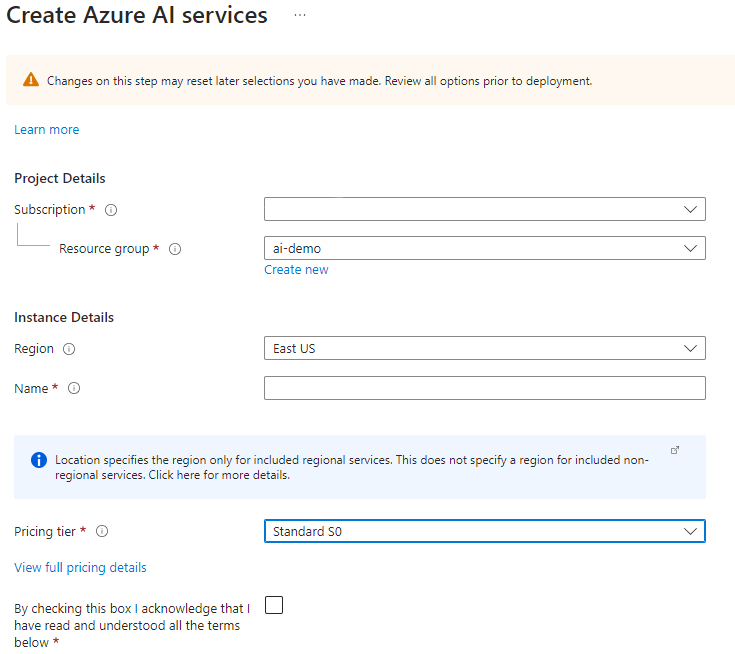Click the Project Details heading
The height and width of the screenshot is (654, 735).
[60, 179]
